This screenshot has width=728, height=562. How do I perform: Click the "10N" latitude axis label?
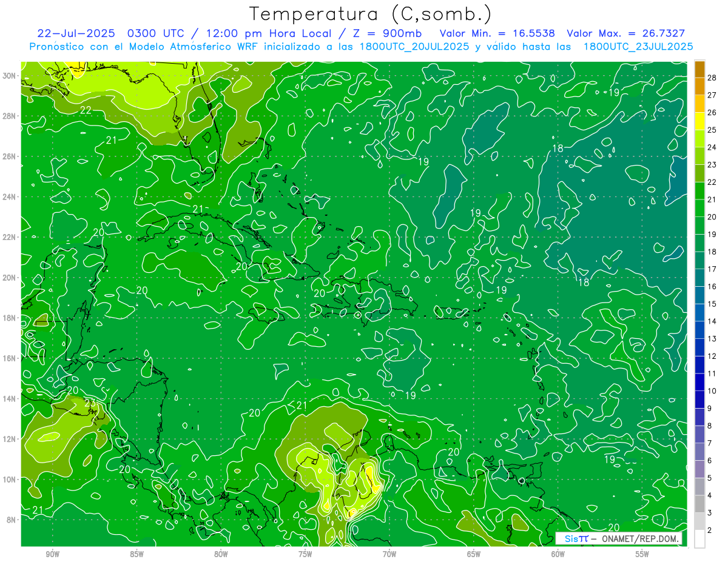[x=9, y=479]
